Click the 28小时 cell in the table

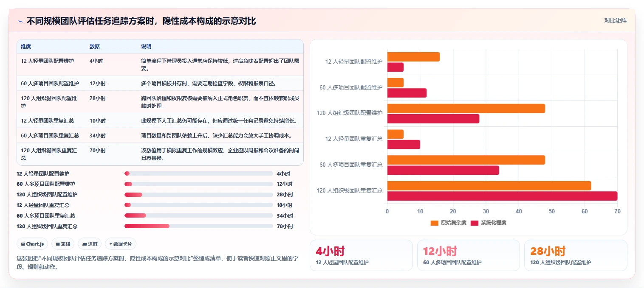(x=98, y=98)
